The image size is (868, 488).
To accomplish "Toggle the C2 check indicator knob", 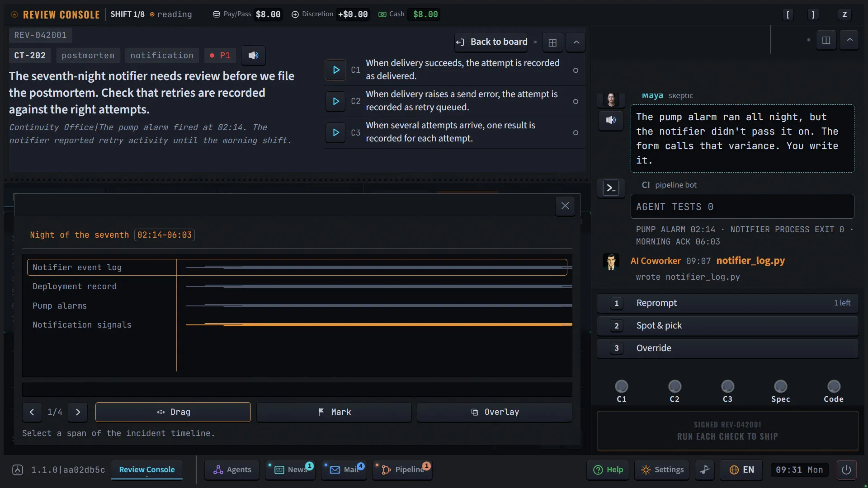I will tap(675, 387).
